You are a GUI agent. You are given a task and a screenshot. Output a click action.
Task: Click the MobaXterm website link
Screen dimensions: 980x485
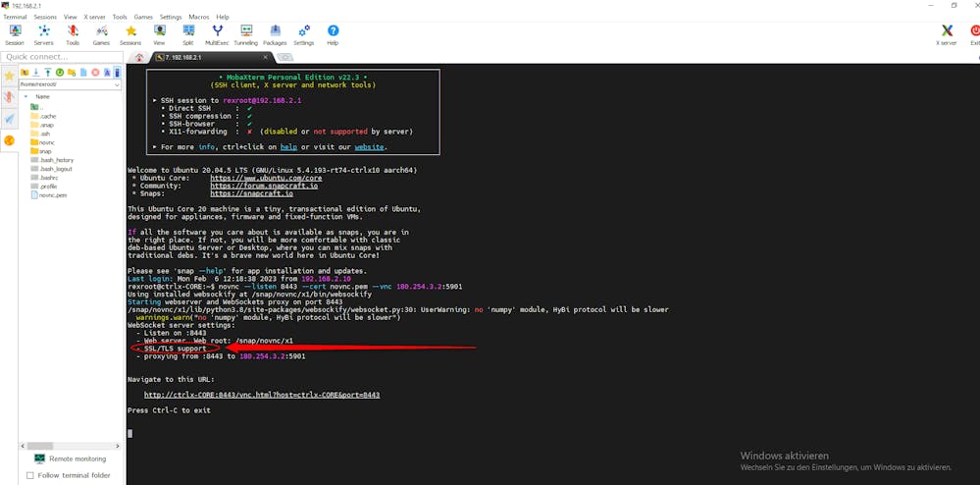coord(370,147)
